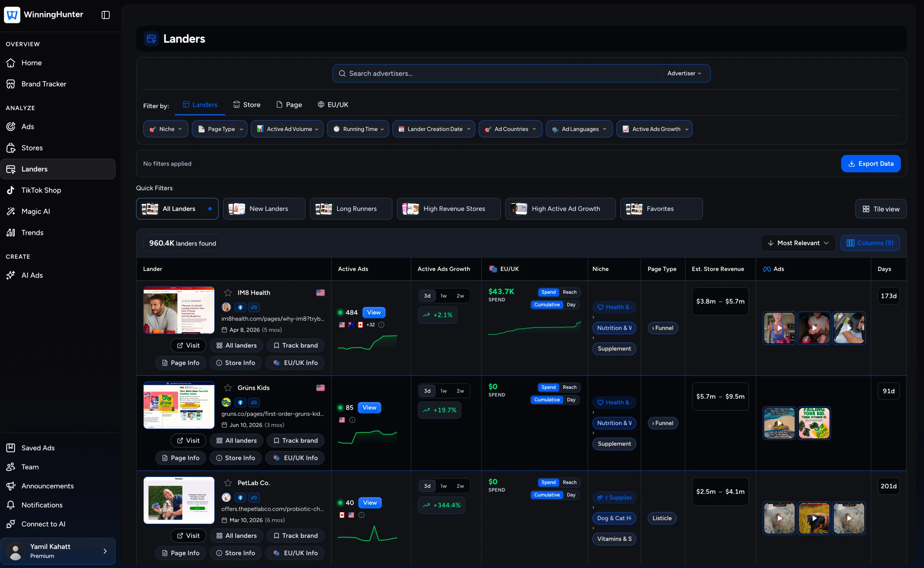Image resolution: width=924 pixels, height=568 pixels.
Task: Select 3d period for PetLab Co.
Action: point(427,486)
